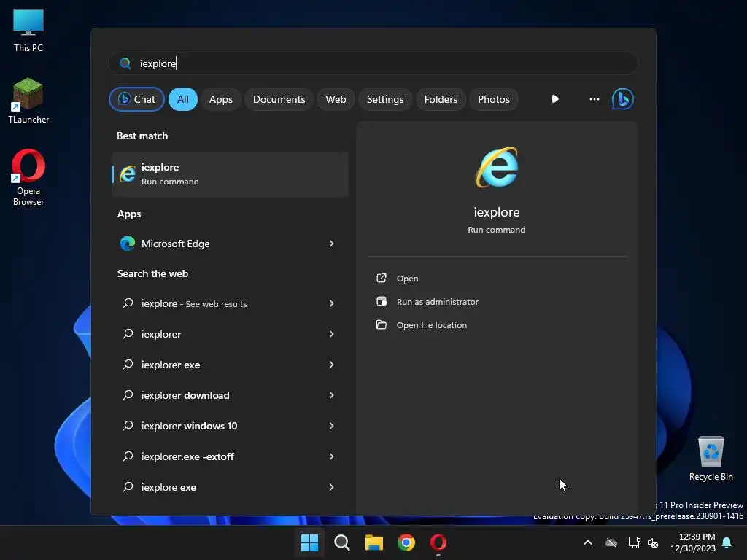Click Run as administrator

click(438, 301)
